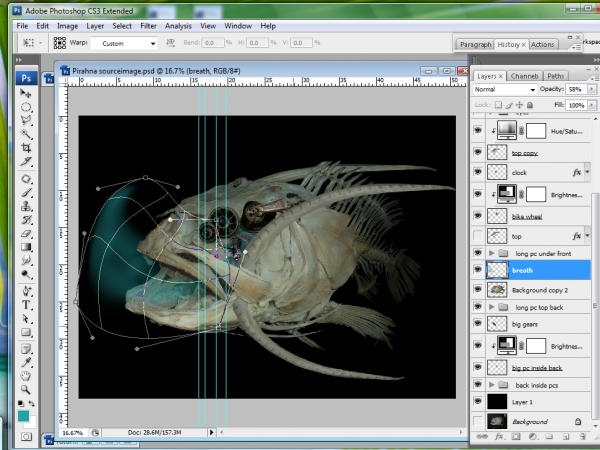The image size is (600, 450).
Task: Select the Notes tool
Action: pyautogui.click(x=26, y=349)
